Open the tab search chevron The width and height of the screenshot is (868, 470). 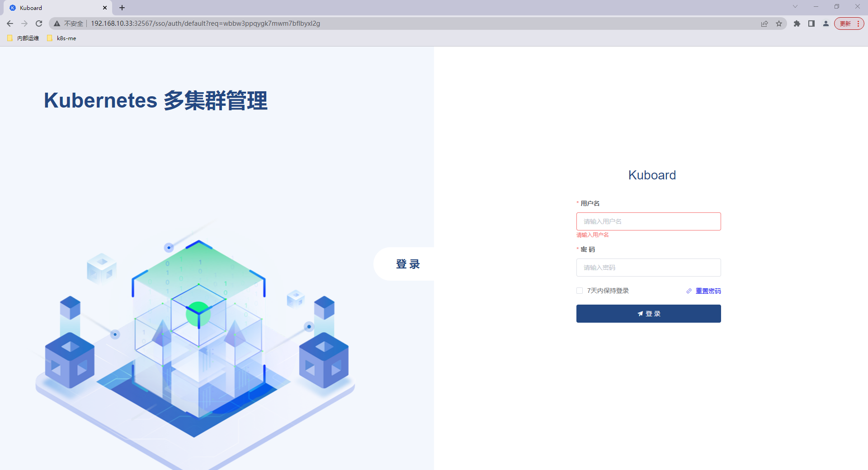[x=795, y=6]
